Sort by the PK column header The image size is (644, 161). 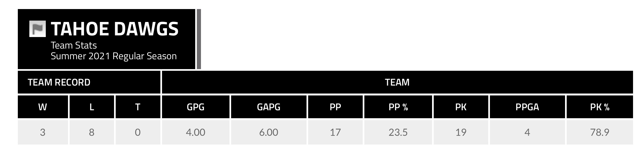461,107
